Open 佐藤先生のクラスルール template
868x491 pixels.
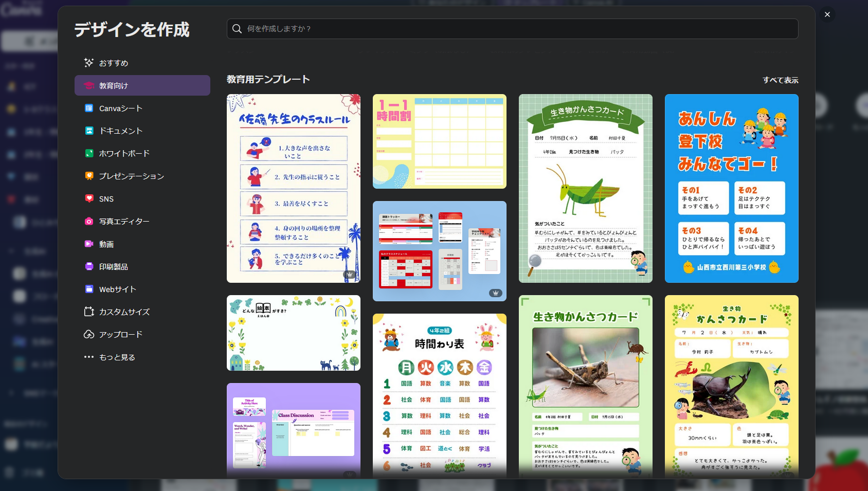click(x=294, y=188)
